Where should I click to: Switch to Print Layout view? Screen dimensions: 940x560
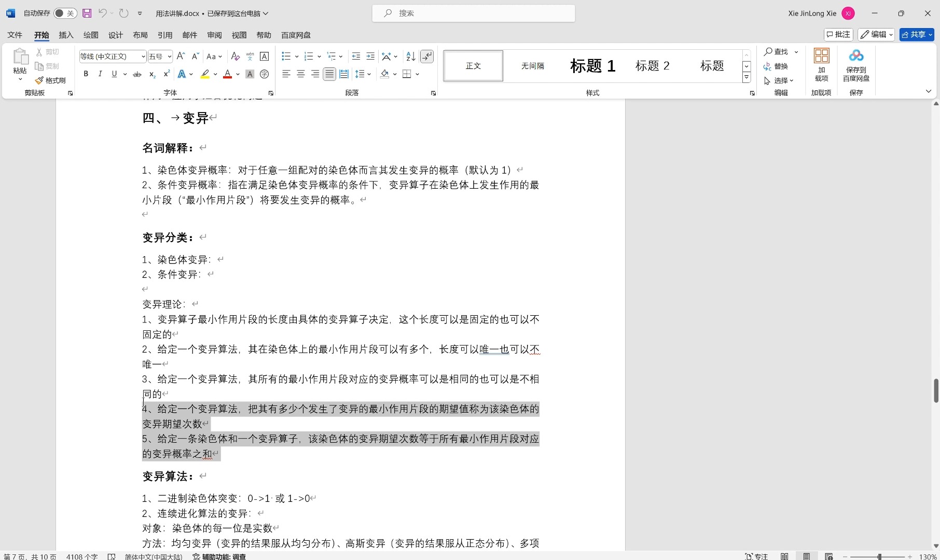tap(807, 556)
